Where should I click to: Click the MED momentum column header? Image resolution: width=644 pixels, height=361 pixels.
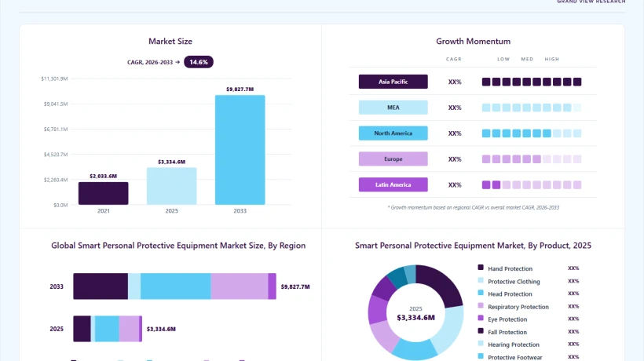tap(527, 59)
